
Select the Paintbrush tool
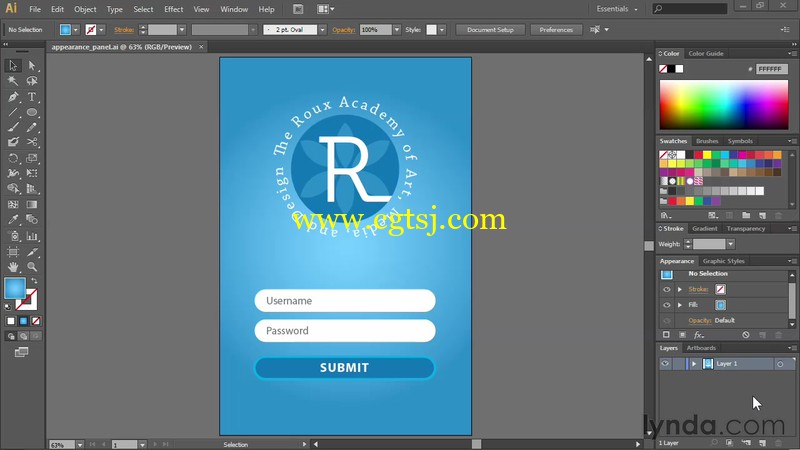pyautogui.click(x=13, y=127)
